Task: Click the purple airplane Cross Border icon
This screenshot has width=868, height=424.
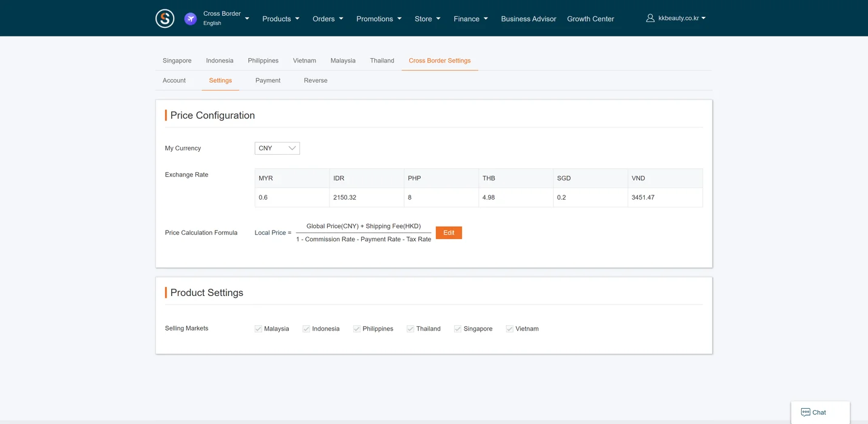Action: (191, 19)
